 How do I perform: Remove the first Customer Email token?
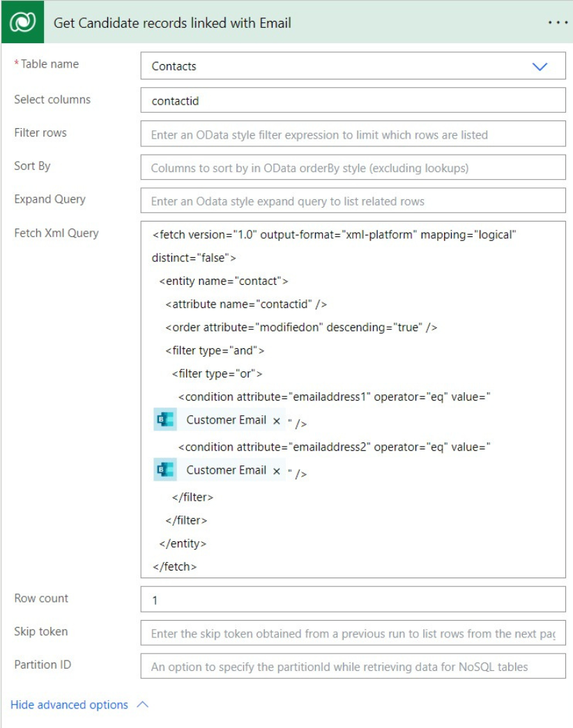click(277, 421)
